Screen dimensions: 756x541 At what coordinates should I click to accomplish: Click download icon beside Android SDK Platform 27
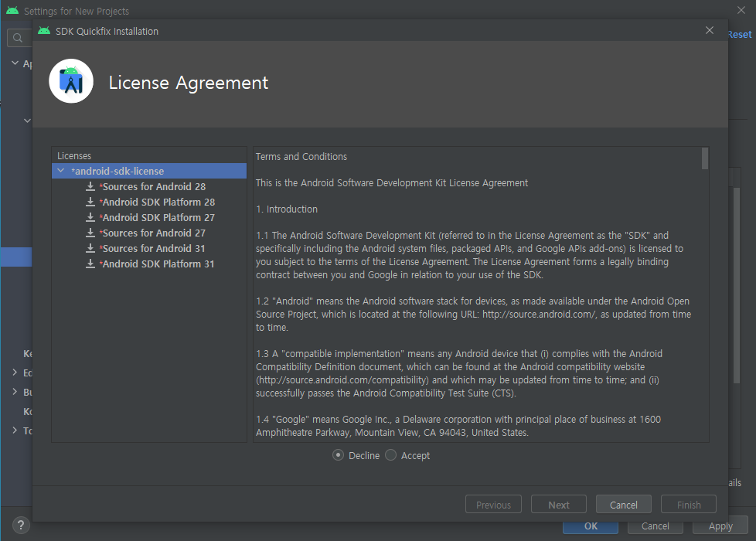90,217
